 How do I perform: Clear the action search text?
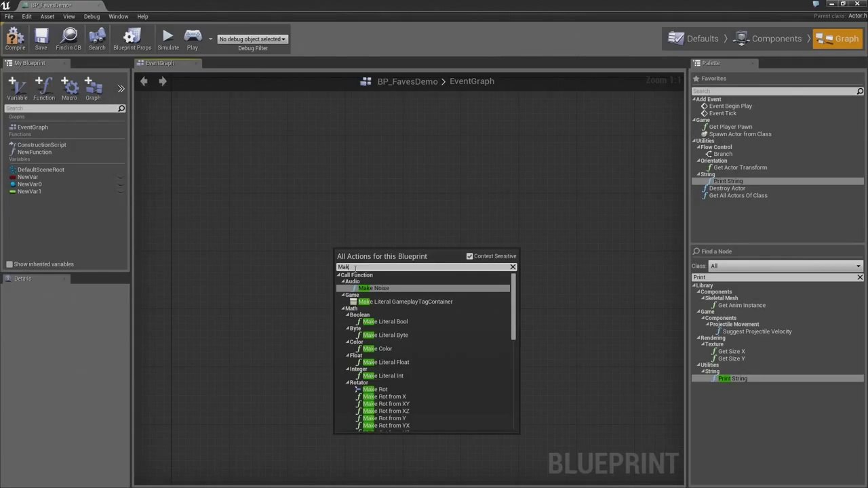pyautogui.click(x=513, y=267)
